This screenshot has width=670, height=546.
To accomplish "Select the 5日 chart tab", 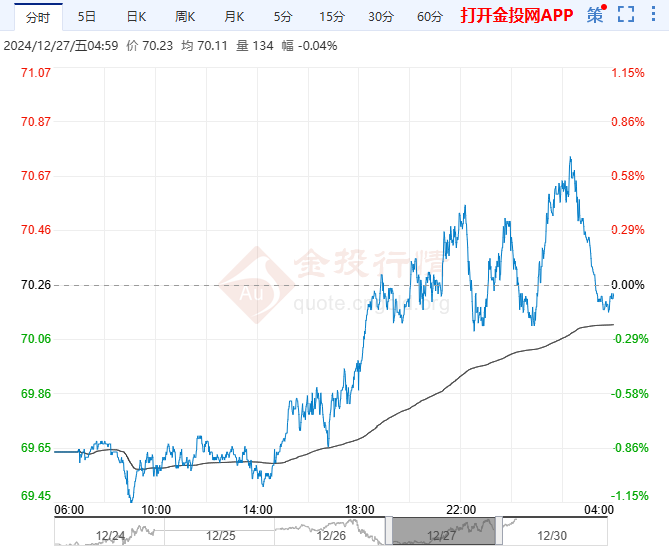I will coord(87,16).
